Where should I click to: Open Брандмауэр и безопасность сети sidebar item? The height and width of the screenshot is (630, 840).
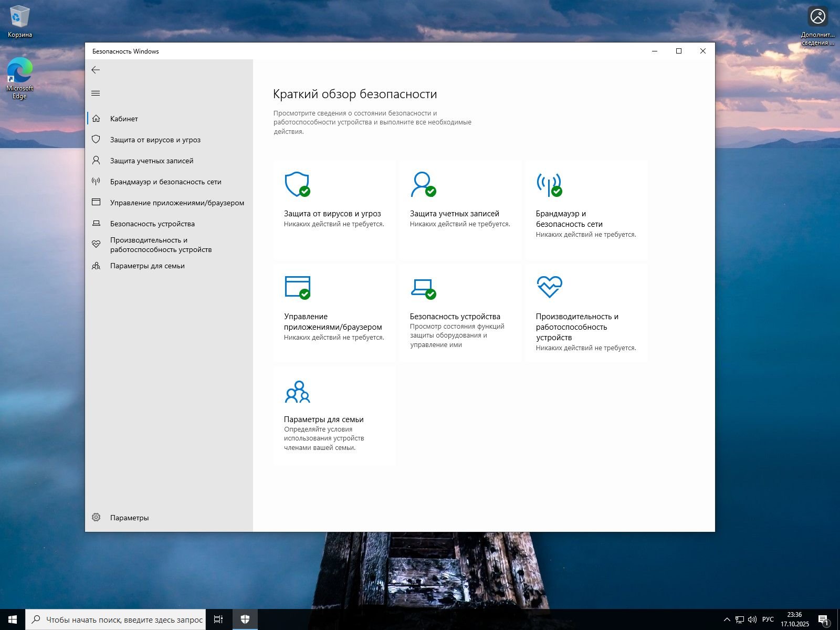coord(165,182)
